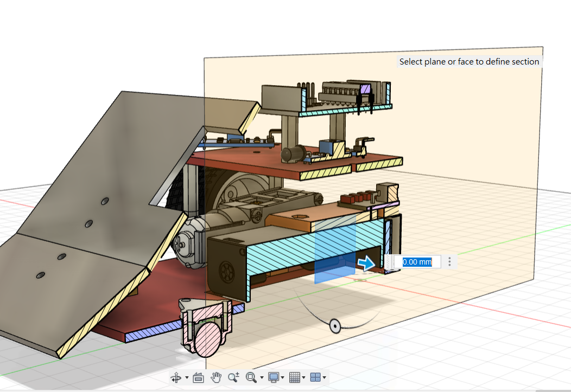Select the pink caster wheel on the robot

point(207,340)
